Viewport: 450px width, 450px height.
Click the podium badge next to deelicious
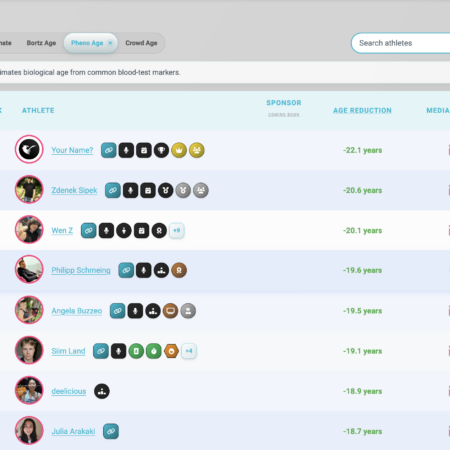pyautogui.click(x=102, y=391)
